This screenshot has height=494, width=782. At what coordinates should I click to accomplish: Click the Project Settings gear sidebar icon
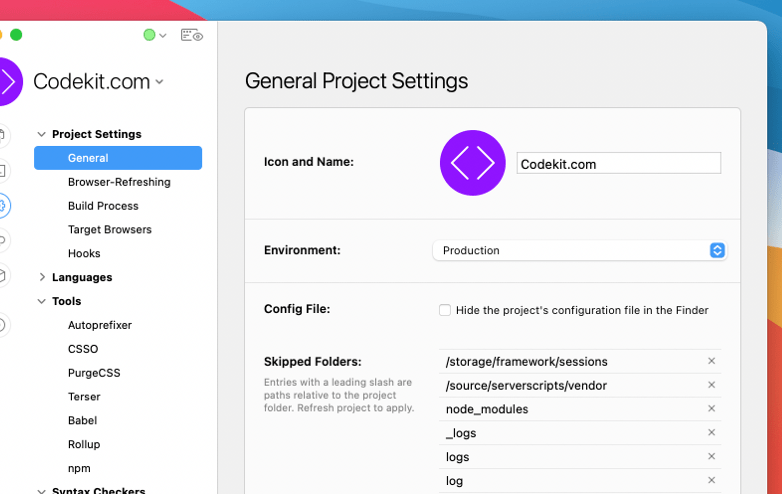coord(3,205)
